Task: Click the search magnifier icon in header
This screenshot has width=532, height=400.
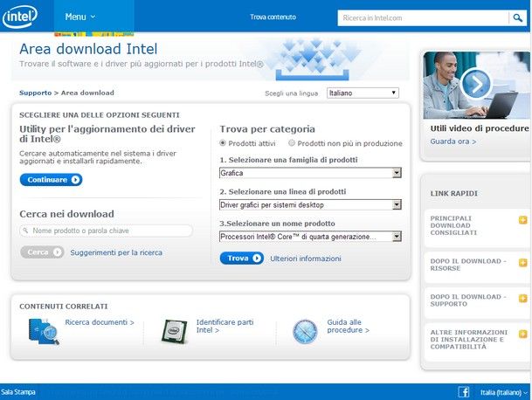Action: 517,17
